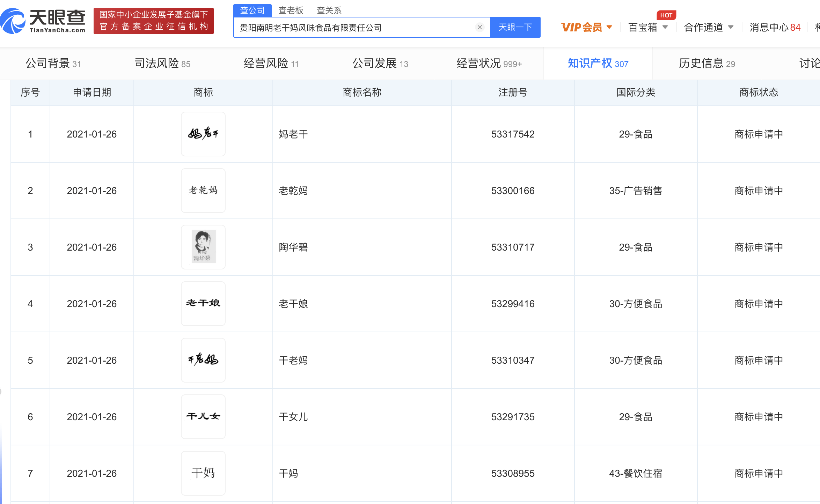Viewport: 820px width, 504px height.
Task: View the 干老妈 trademark logo
Action: point(203,360)
